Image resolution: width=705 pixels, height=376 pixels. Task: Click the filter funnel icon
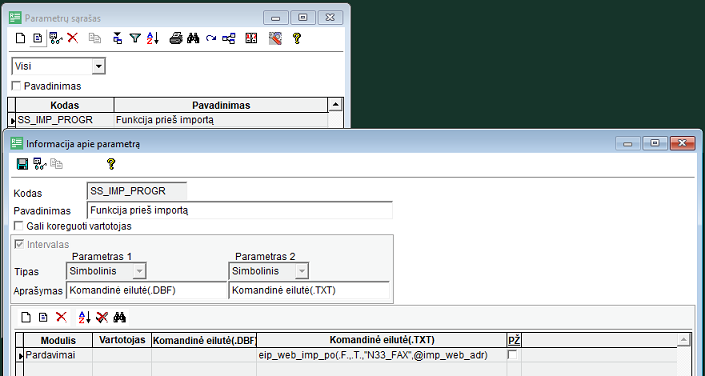point(135,39)
